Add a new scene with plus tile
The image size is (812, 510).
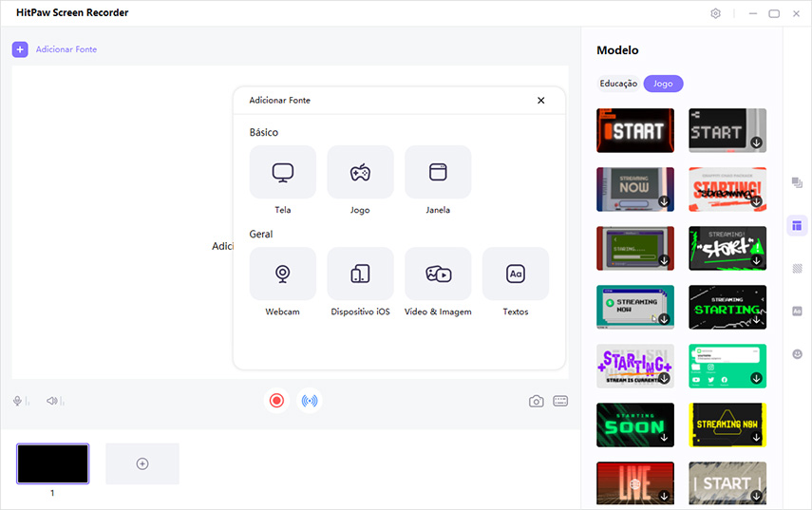coord(142,463)
